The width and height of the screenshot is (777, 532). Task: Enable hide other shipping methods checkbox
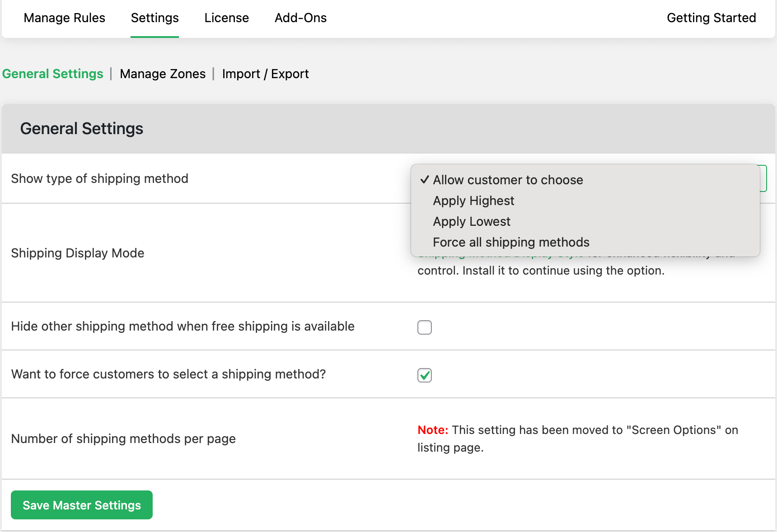coord(425,327)
